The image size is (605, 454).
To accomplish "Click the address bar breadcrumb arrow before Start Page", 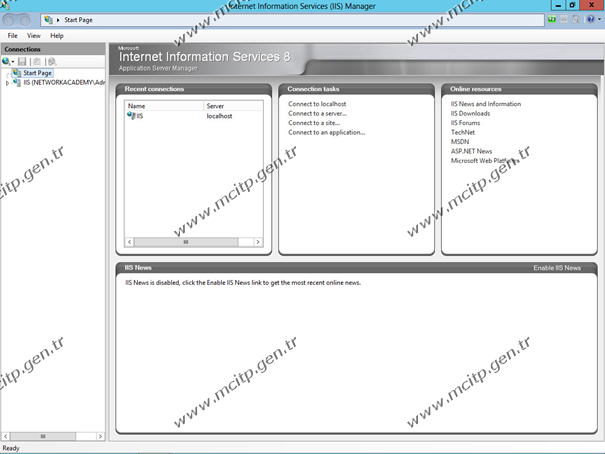I will coord(58,20).
